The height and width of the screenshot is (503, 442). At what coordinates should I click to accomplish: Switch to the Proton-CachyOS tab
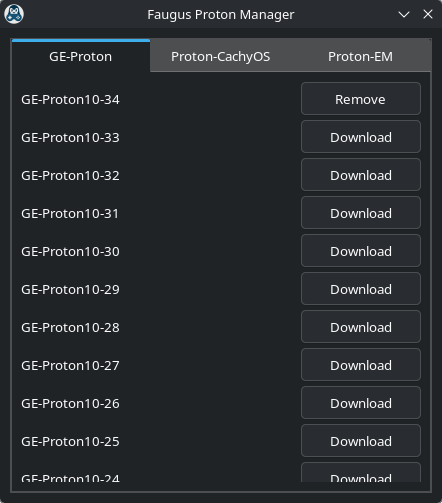tap(220, 56)
